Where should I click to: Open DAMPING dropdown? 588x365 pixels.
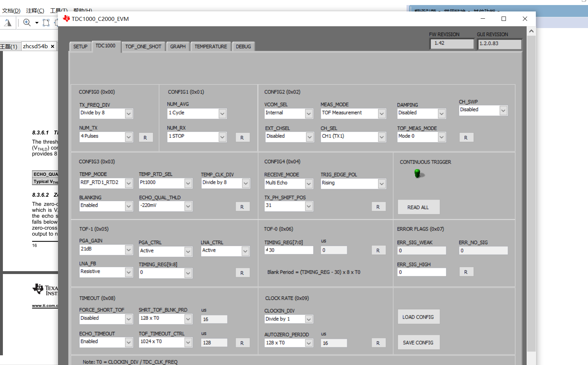(x=442, y=114)
